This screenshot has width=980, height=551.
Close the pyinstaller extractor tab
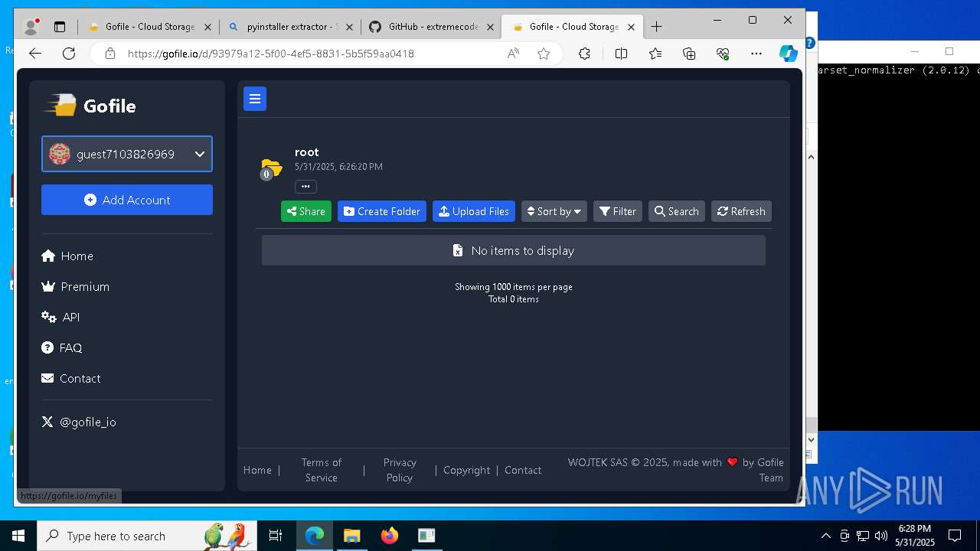pyautogui.click(x=349, y=27)
